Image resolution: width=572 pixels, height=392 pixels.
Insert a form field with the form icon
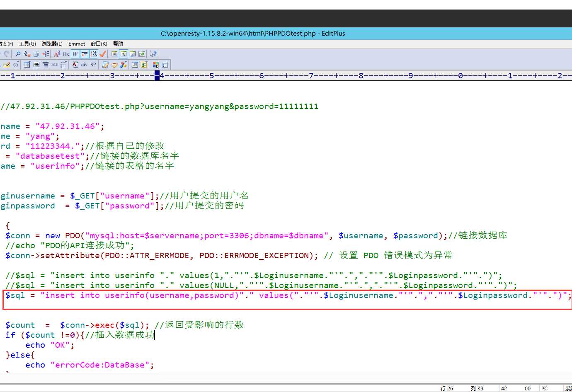pos(36,65)
